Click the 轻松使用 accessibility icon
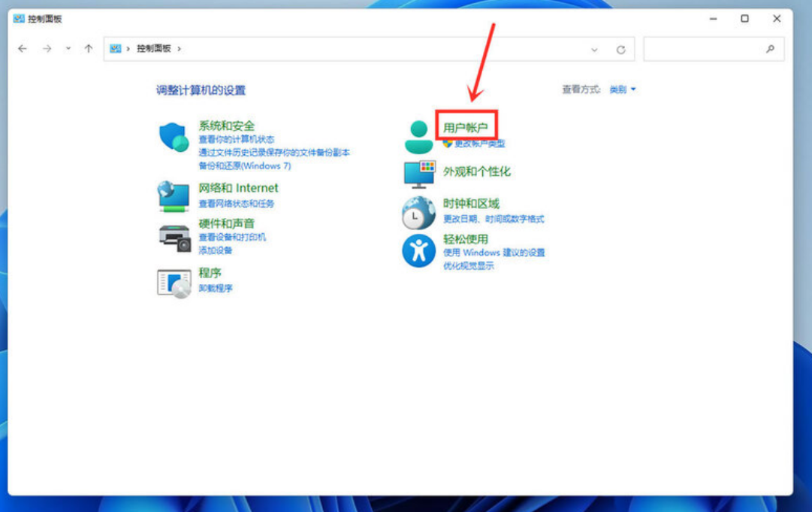The width and height of the screenshot is (812, 512). (418, 251)
